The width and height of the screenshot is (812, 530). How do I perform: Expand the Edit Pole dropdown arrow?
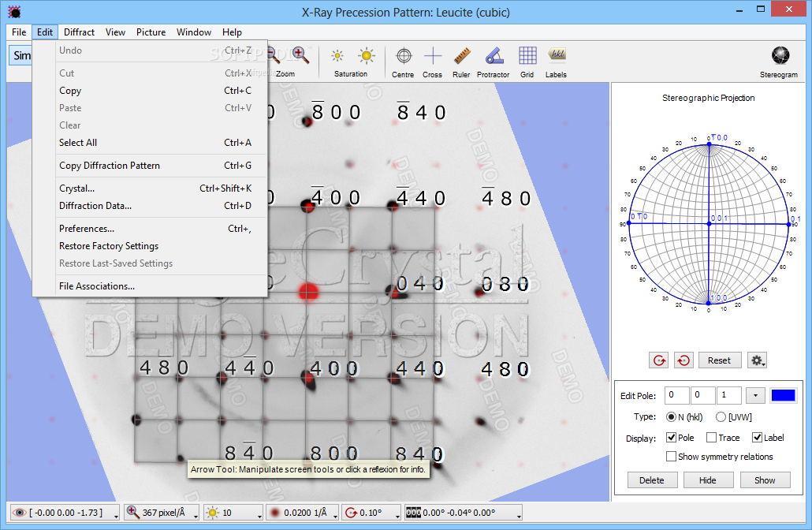(755, 395)
